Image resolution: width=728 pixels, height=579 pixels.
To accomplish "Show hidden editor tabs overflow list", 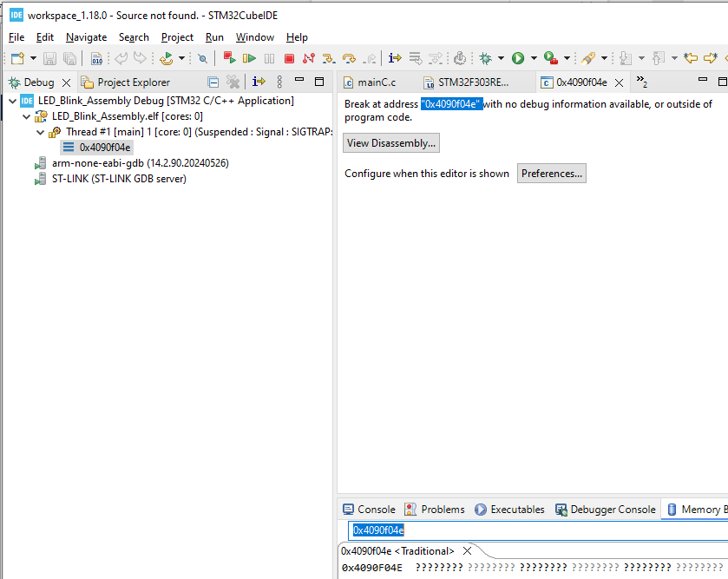I will (x=641, y=82).
